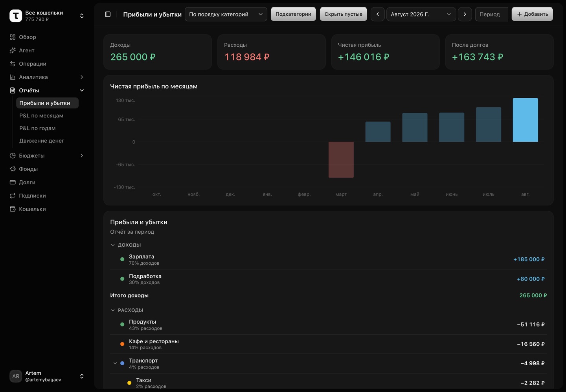
Task: Expand the Аналитика menu chevron
Action: pyautogui.click(x=82, y=77)
